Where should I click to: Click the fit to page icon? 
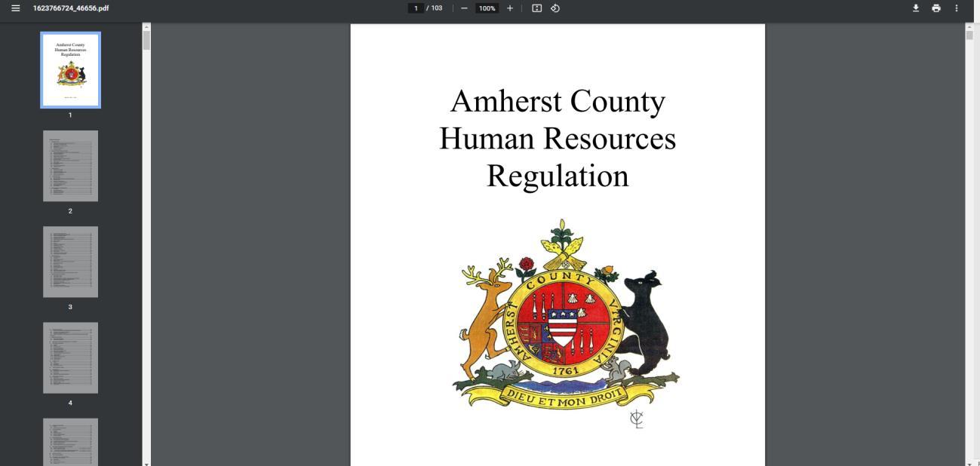click(x=537, y=8)
